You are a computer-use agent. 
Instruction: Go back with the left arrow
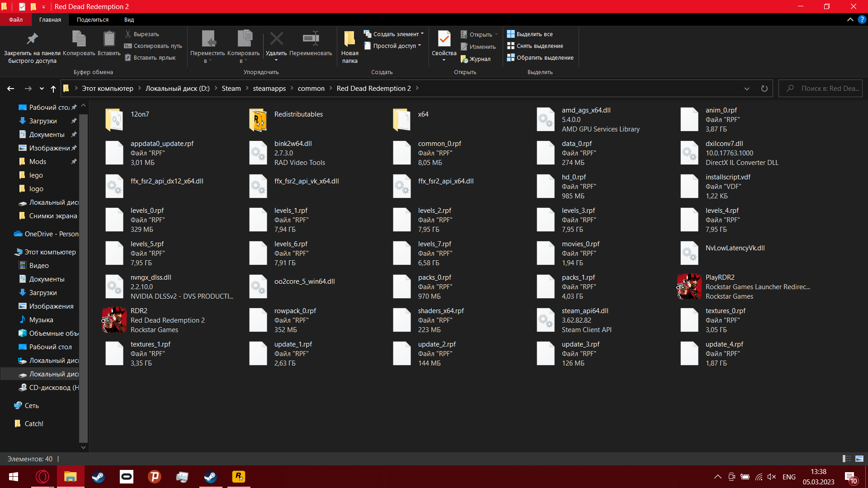click(x=11, y=89)
